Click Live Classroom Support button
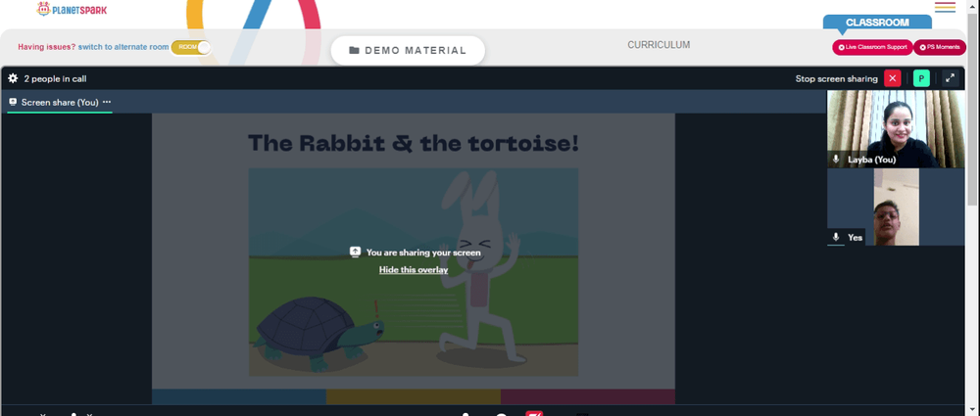Viewport: 980px width, 416px height. [x=872, y=47]
